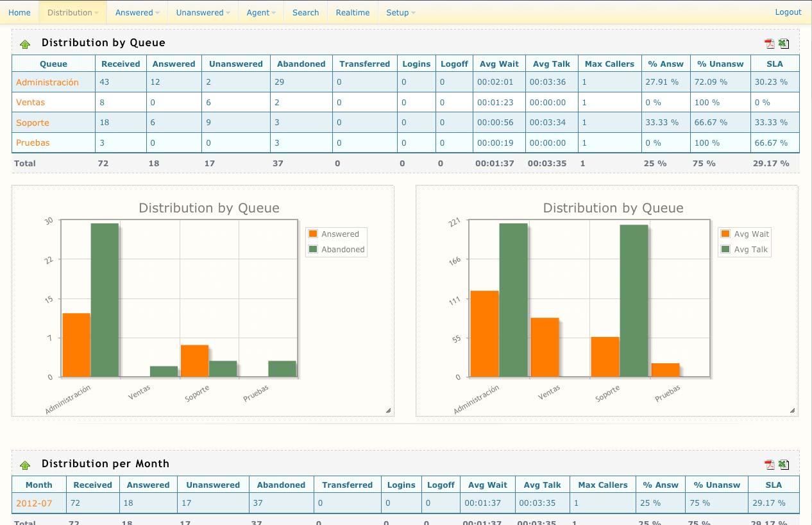
Task: Expand the Unanswered menu
Action: pyautogui.click(x=203, y=12)
